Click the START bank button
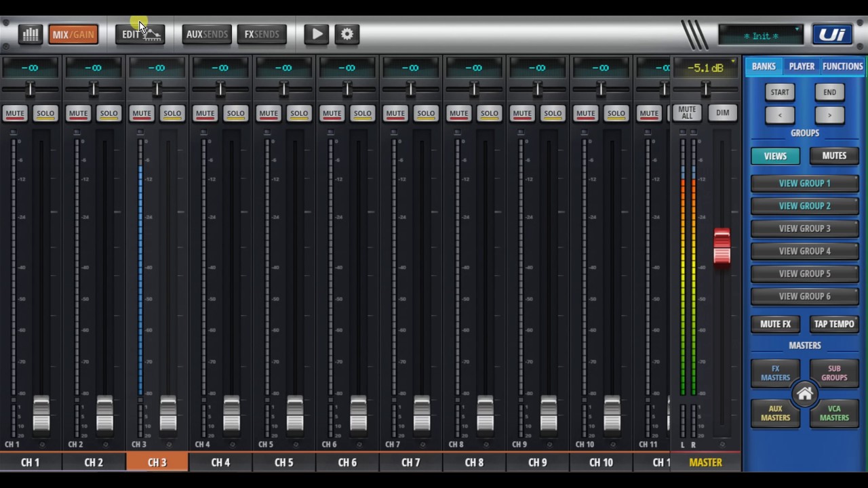Viewport: 868px width, 488px height. coord(780,92)
